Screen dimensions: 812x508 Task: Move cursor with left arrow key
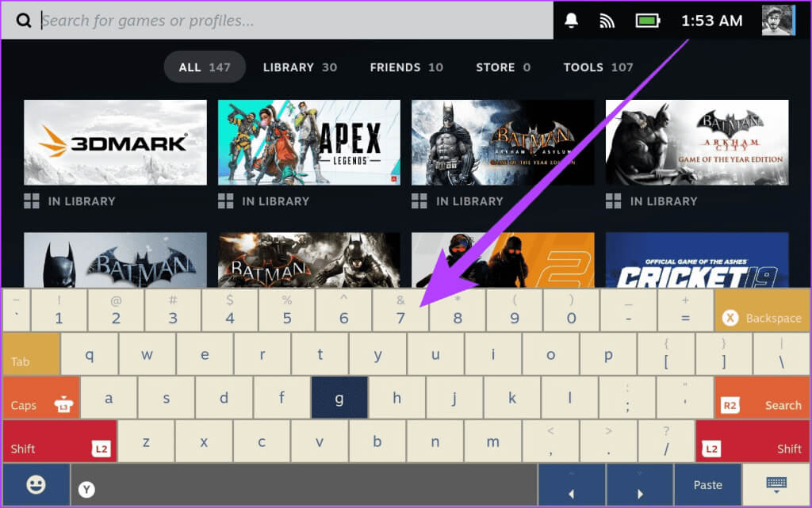point(571,485)
